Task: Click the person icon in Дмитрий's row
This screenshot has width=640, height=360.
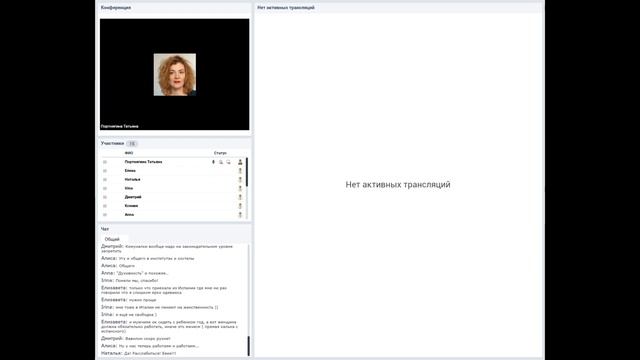Action: point(240,197)
